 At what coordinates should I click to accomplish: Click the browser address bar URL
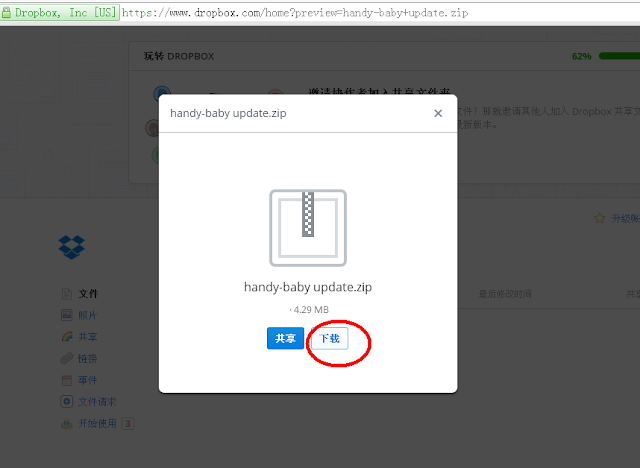pos(295,13)
